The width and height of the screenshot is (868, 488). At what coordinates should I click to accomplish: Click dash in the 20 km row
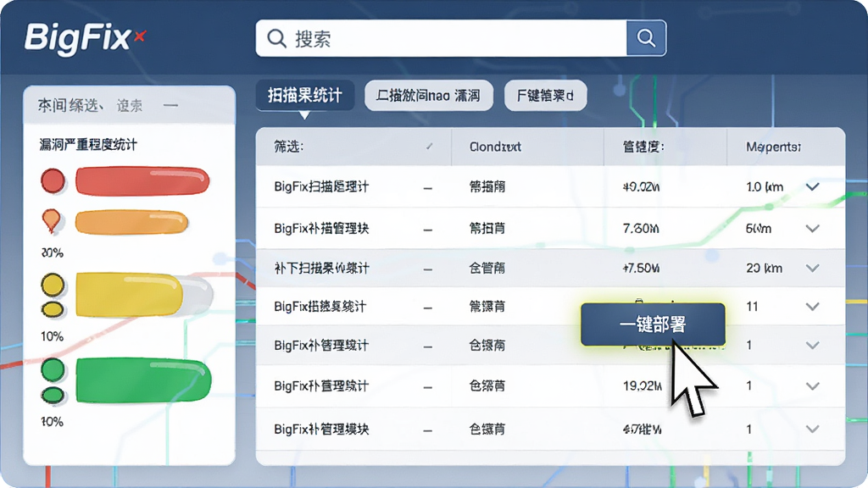pyautogui.click(x=428, y=269)
